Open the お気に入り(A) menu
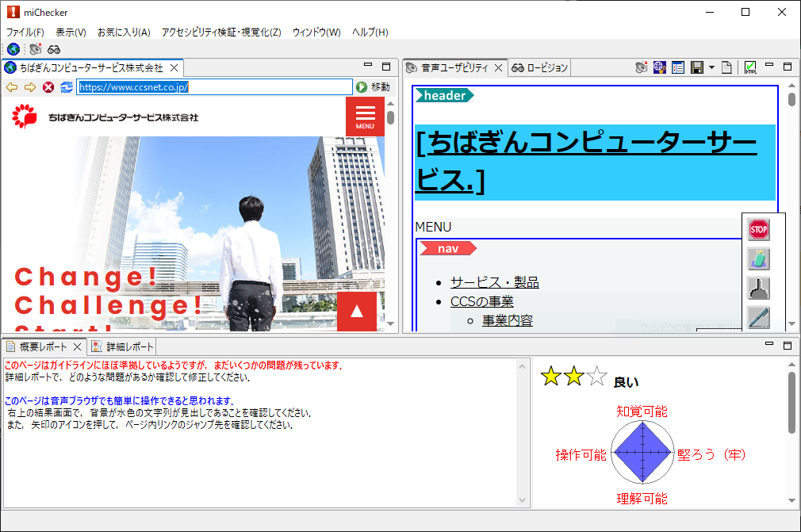801x532 pixels. (124, 33)
